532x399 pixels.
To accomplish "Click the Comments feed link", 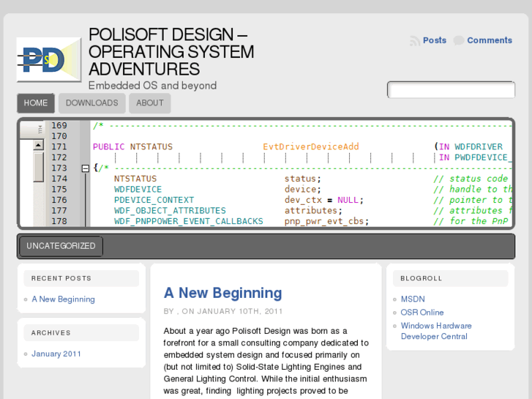I will 490,40.
